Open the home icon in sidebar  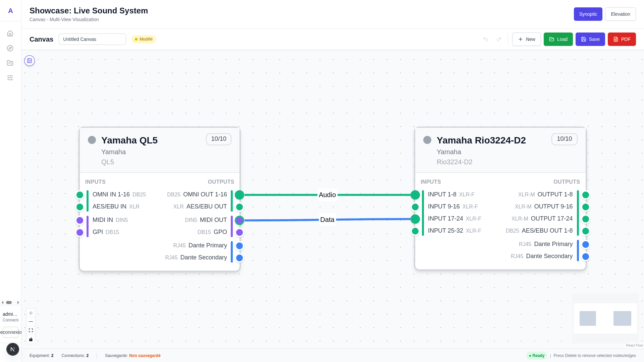(10, 34)
